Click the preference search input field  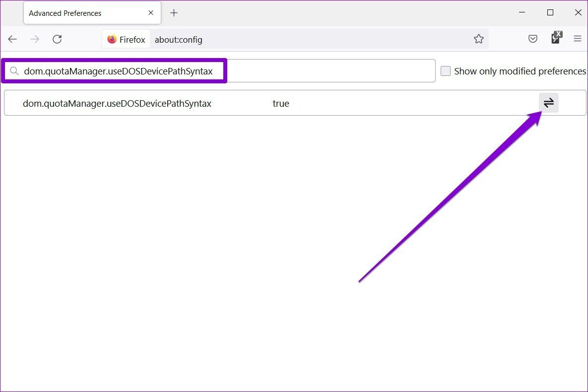[x=219, y=71]
